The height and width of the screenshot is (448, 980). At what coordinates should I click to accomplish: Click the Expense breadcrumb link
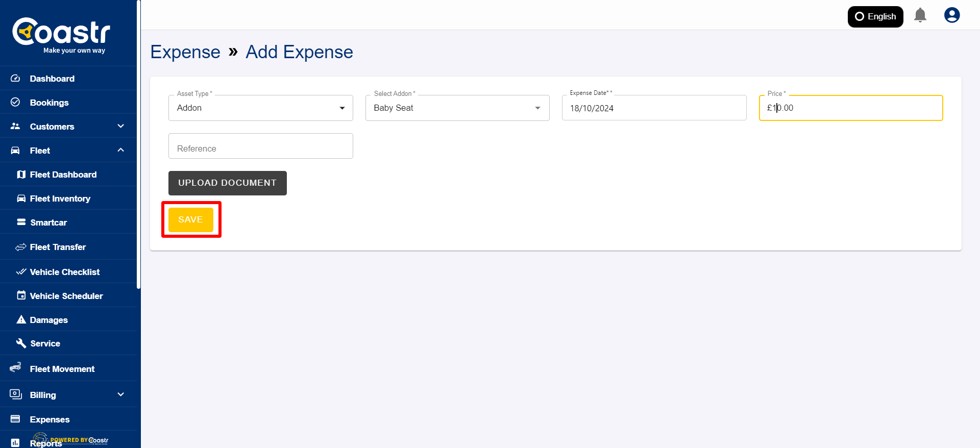(x=185, y=52)
